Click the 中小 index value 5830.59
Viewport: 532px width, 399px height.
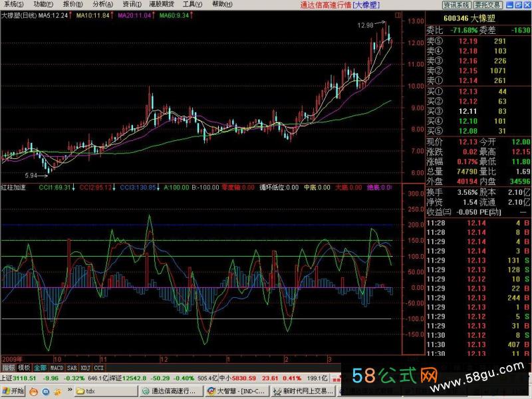tap(244, 378)
